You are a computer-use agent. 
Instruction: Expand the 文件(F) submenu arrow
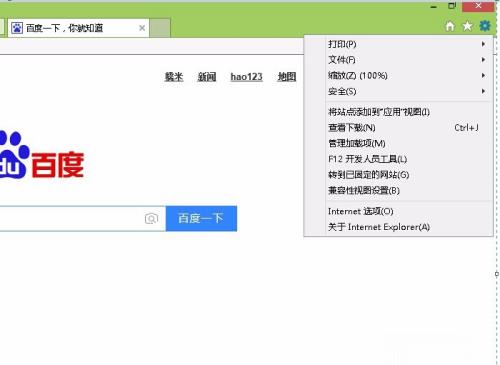point(483,60)
